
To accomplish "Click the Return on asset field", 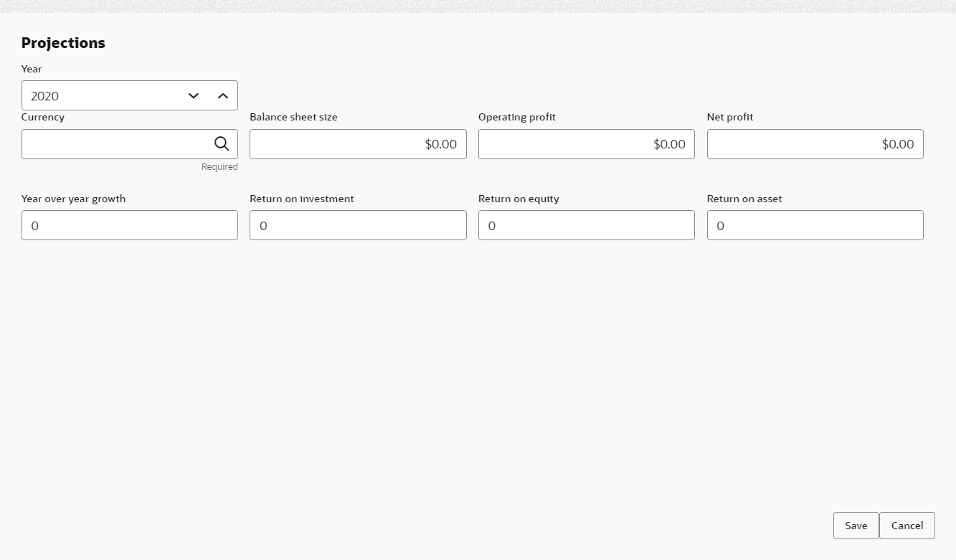I will pyautogui.click(x=815, y=225).
